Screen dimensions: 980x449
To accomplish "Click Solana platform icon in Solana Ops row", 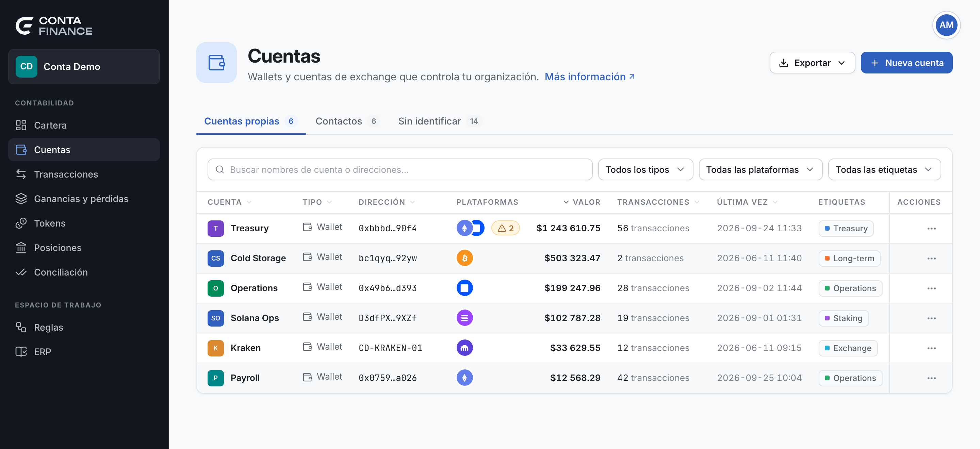I will point(464,318).
